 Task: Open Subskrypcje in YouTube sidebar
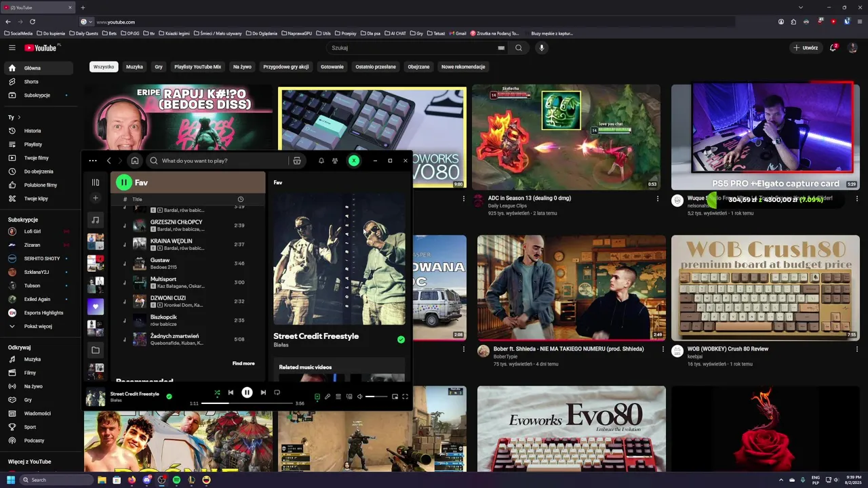coord(37,95)
